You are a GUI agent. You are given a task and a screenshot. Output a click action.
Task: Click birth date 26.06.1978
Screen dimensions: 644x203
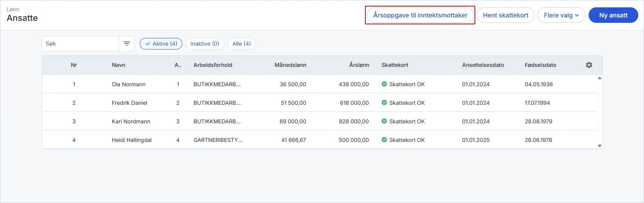coord(538,140)
